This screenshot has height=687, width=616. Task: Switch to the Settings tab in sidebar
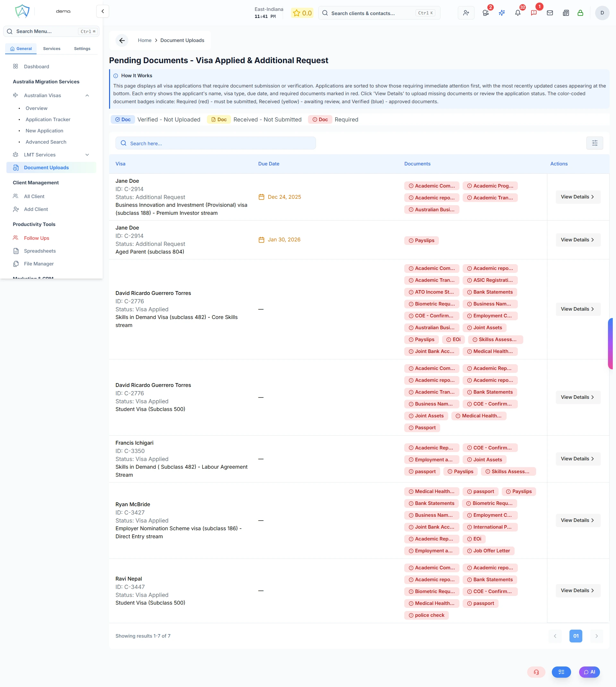(81, 48)
